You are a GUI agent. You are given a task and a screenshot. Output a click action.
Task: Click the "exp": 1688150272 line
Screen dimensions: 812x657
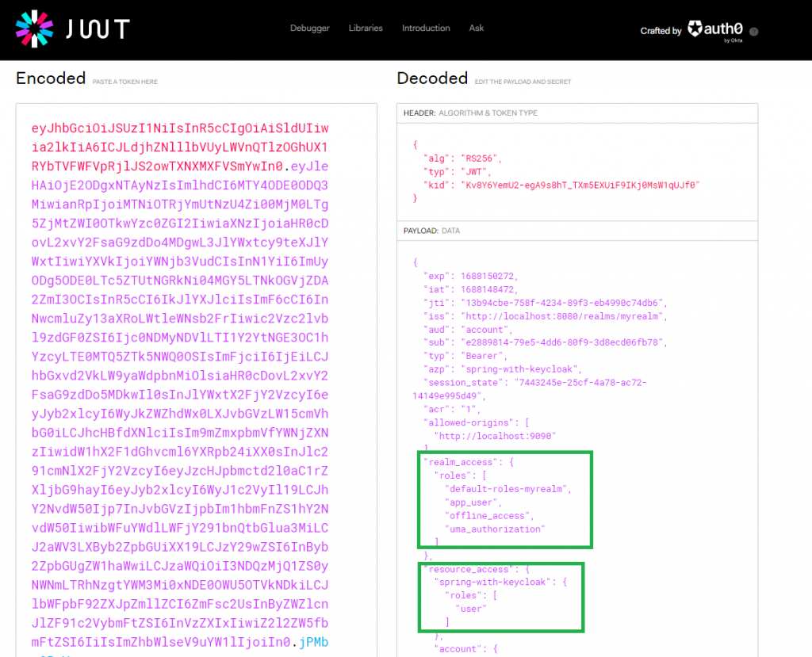tap(470, 276)
